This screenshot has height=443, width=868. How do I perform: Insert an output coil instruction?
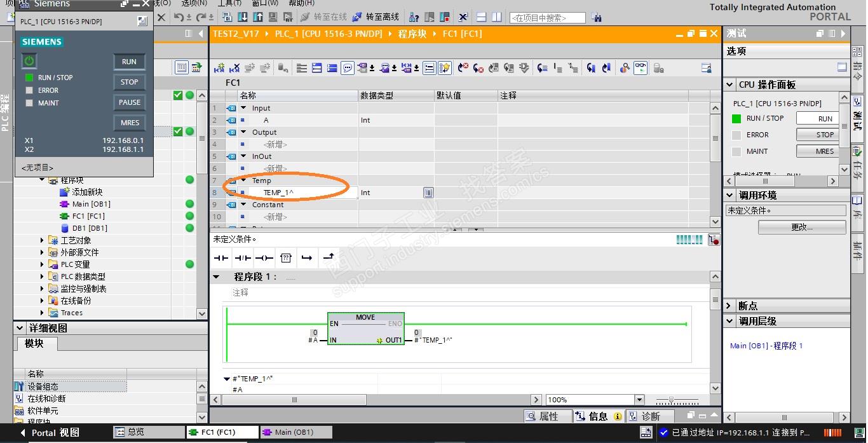coord(264,257)
